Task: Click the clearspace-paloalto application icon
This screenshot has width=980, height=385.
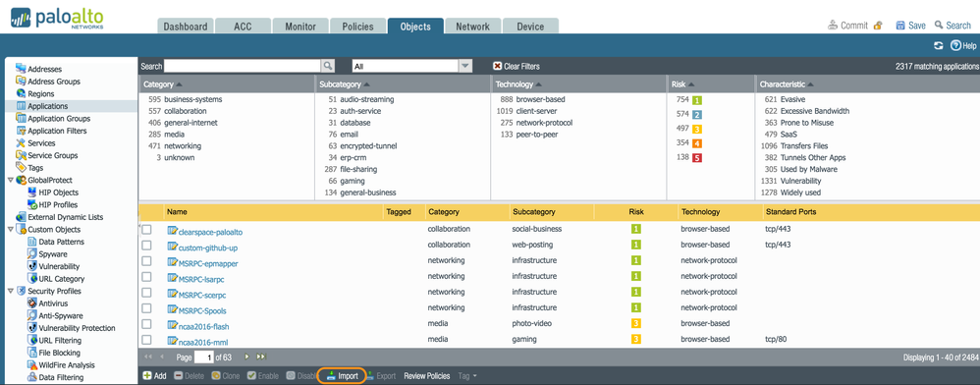Action: 173,231
